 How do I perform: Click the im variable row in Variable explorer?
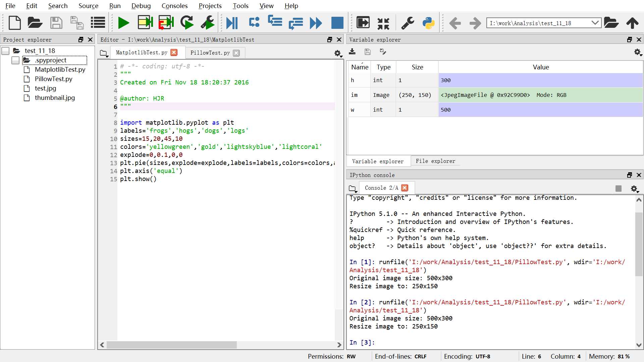(493, 95)
